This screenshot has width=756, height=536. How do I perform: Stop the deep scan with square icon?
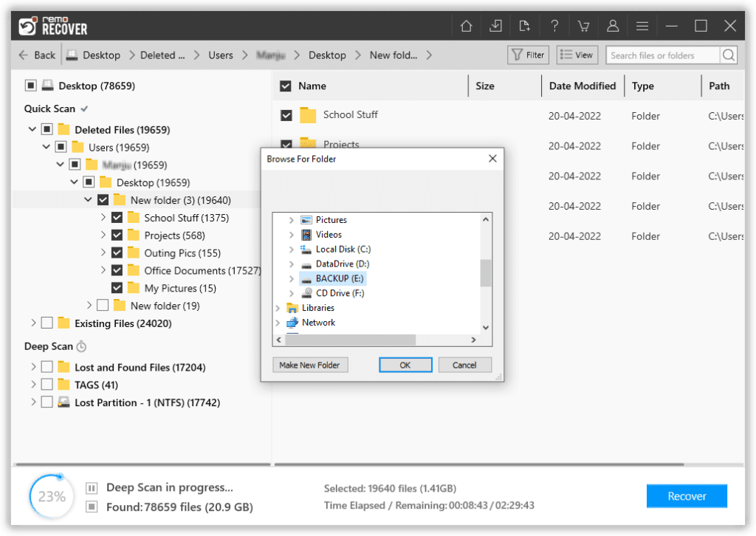(x=92, y=506)
